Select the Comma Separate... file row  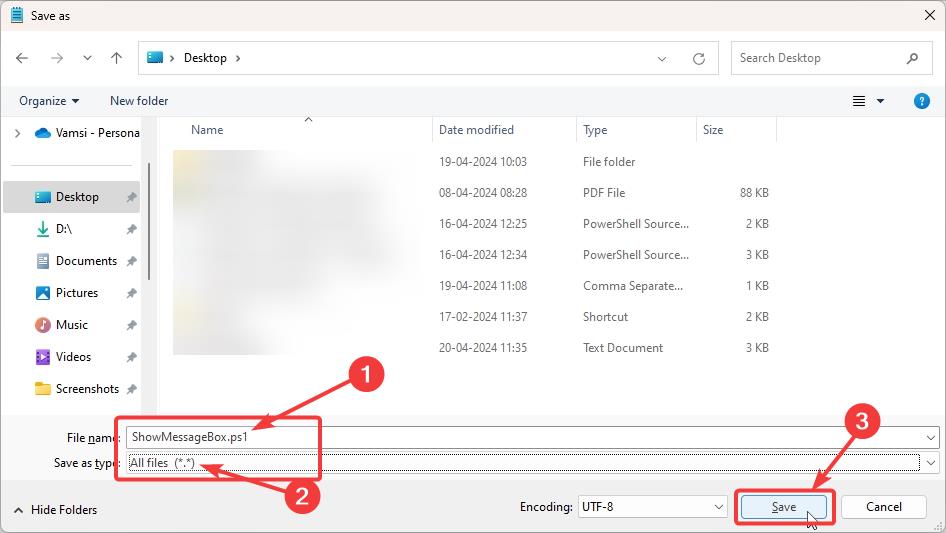(x=474, y=286)
